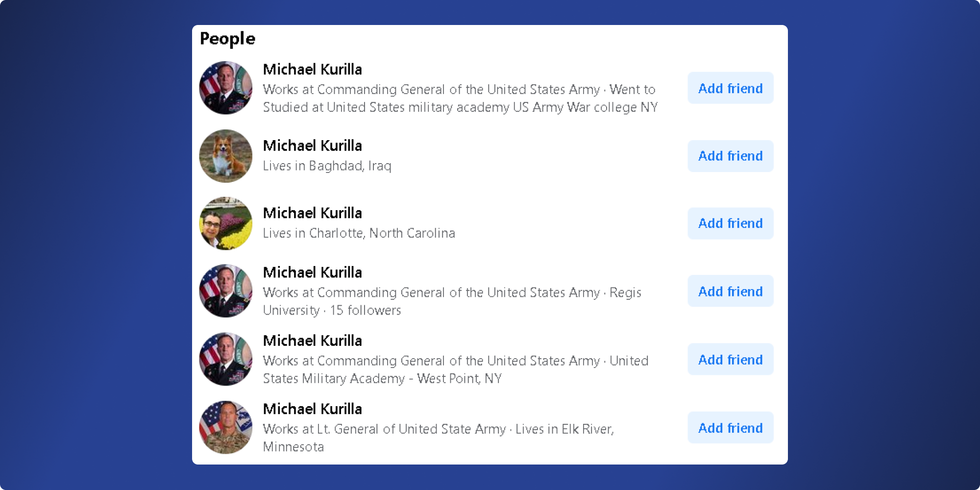
Task: Add friend for the Regis University Michael Kurilla
Action: (730, 291)
